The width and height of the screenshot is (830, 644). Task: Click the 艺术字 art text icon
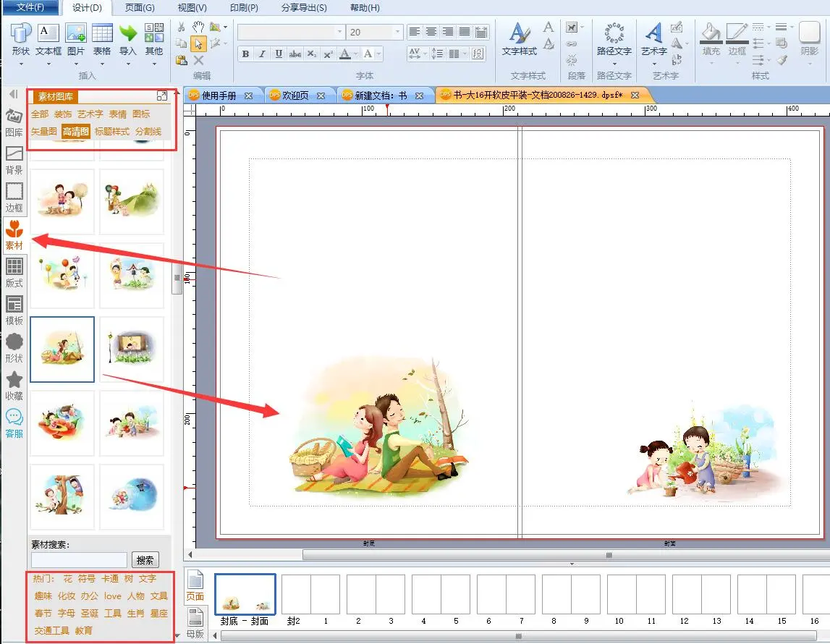click(x=653, y=33)
